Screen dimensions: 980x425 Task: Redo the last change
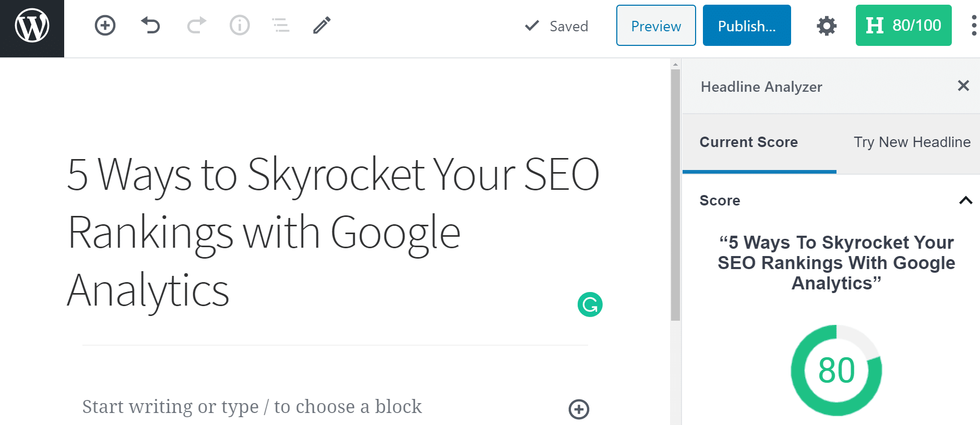click(x=197, y=25)
